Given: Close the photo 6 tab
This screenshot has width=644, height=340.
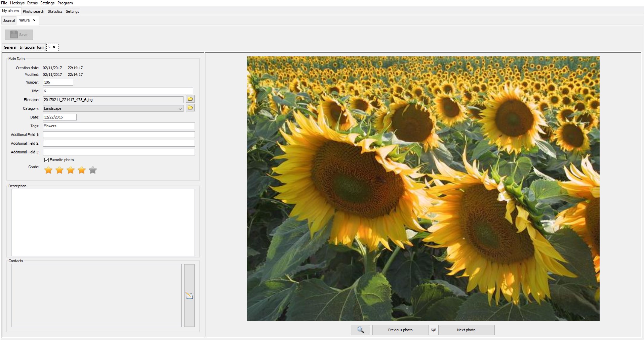Looking at the screenshot, I should pos(54,47).
